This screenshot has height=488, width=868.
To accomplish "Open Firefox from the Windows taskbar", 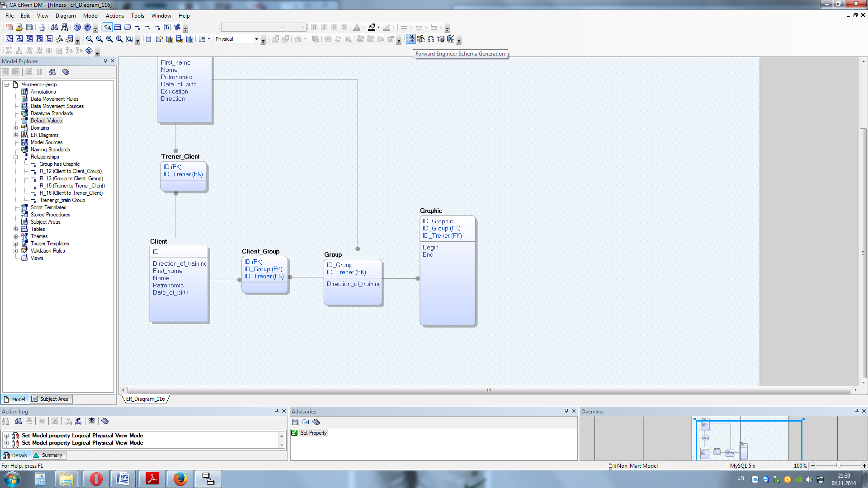I will 180,479.
